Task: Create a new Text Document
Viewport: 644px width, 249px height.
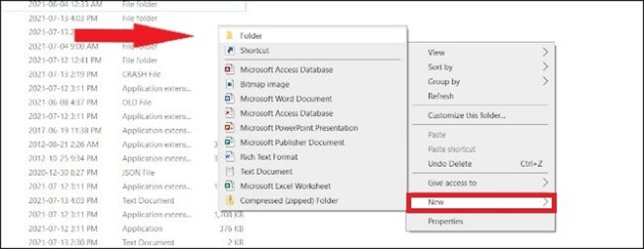Action: pyautogui.click(x=266, y=171)
